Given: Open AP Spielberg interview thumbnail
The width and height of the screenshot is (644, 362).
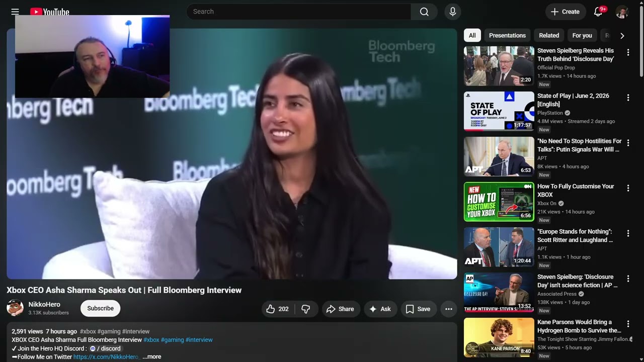Looking at the screenshot, I should coord(499,292).
